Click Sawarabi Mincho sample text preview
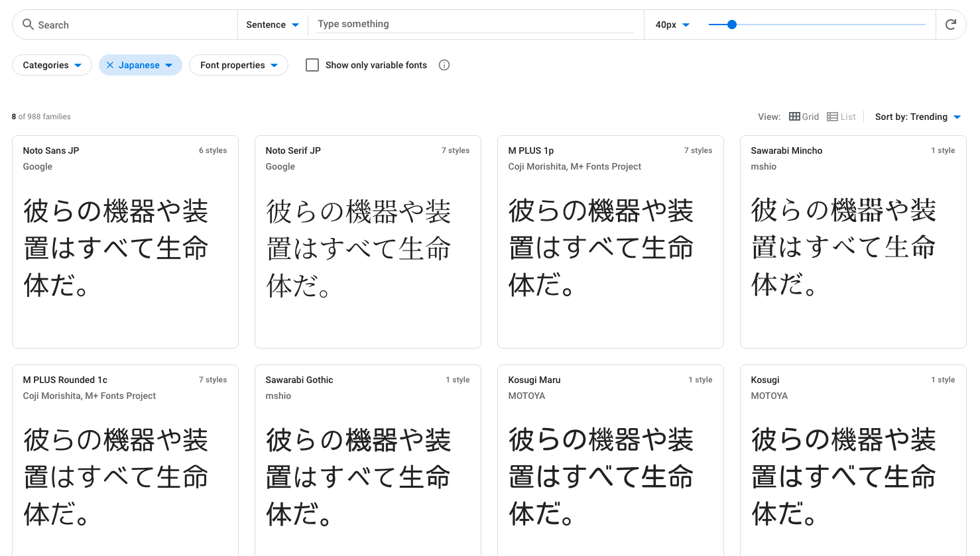Viewport: 980px width, 556px height. pyautogui.click(x=843, y=247)
